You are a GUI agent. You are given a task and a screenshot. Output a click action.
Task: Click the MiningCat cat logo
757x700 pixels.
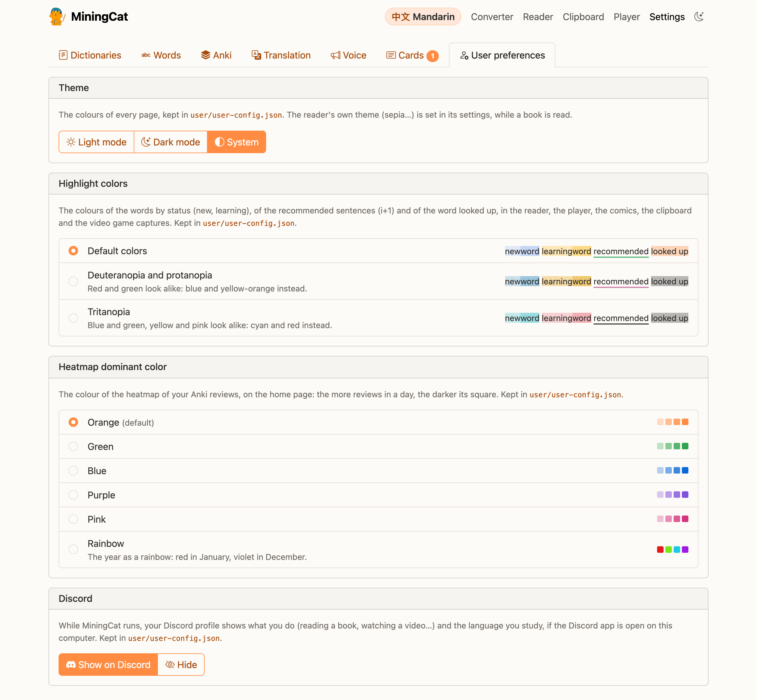(x=57, y=17)
